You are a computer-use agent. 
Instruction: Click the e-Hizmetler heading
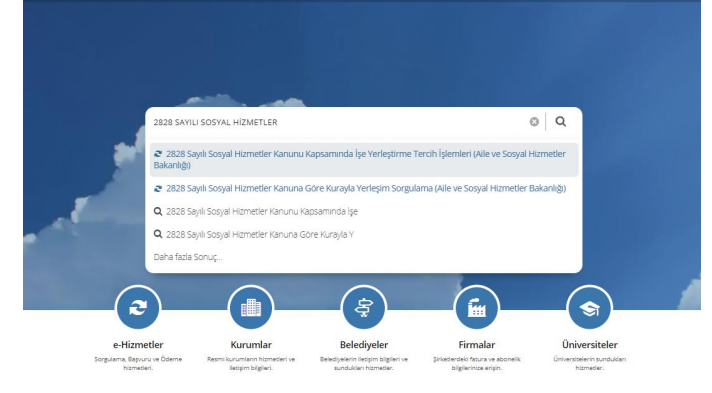(x=138, y=345)
